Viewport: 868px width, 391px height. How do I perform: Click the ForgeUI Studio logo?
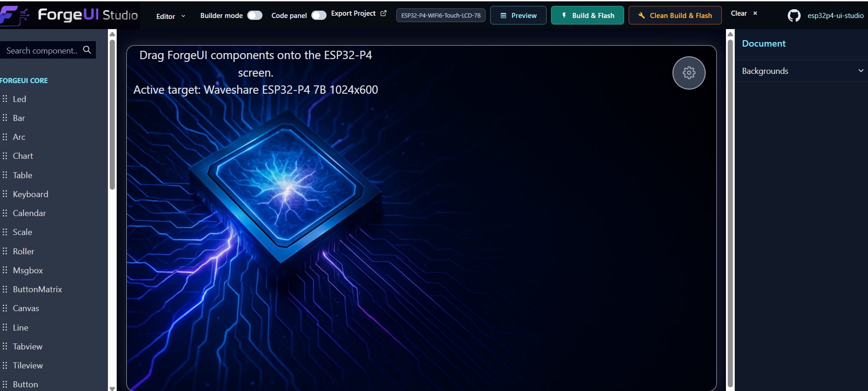69,15
